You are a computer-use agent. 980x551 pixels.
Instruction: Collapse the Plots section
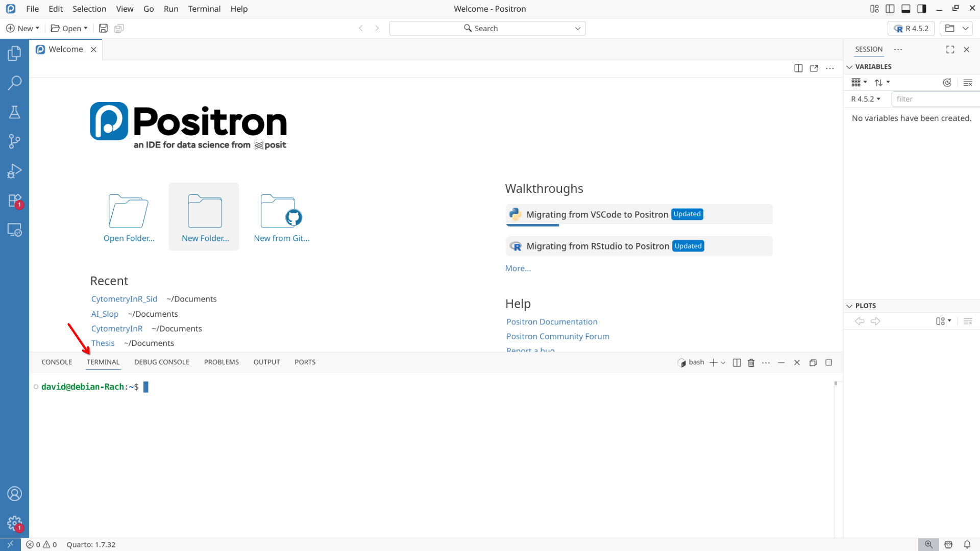(850, 306)
